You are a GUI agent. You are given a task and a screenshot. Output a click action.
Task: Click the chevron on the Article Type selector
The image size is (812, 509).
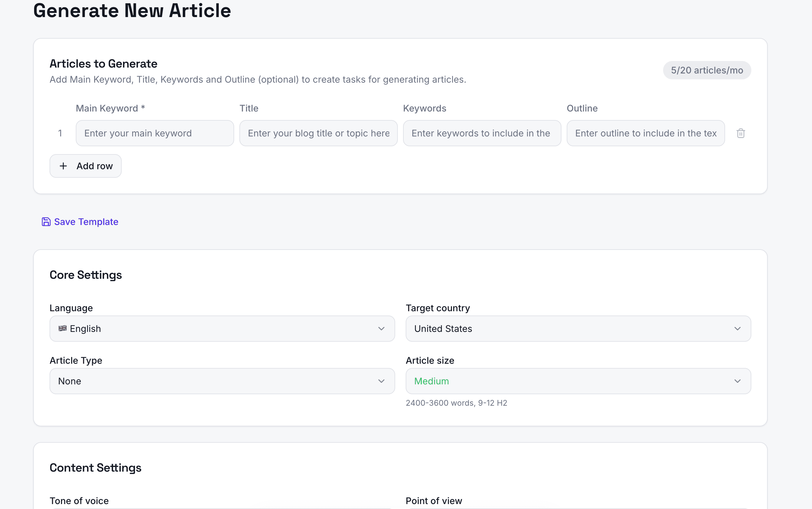pyautogui.click(x=381, y=381)
